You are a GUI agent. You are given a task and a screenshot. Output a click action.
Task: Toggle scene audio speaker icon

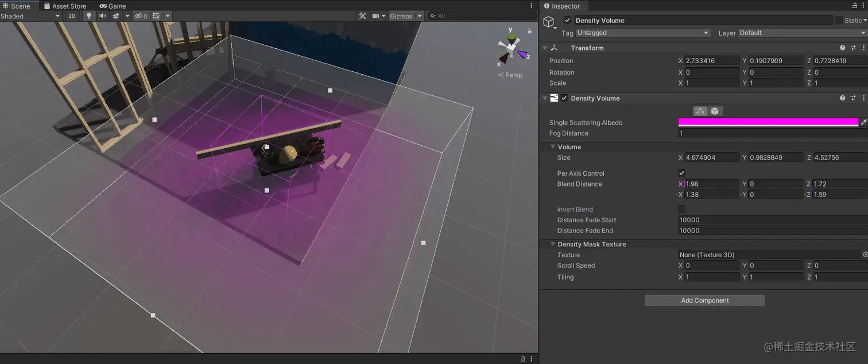[102, 16]
